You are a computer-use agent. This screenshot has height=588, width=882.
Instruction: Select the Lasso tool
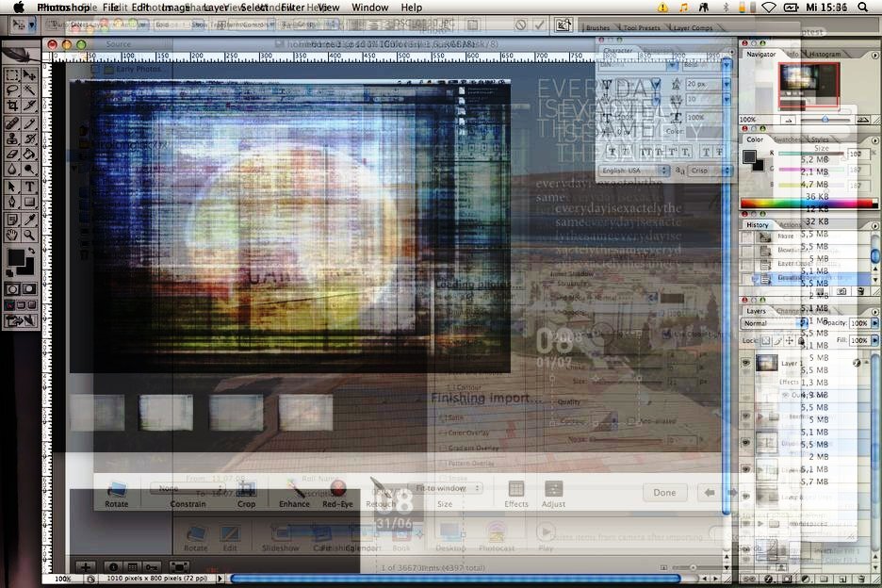coord(12,90)
